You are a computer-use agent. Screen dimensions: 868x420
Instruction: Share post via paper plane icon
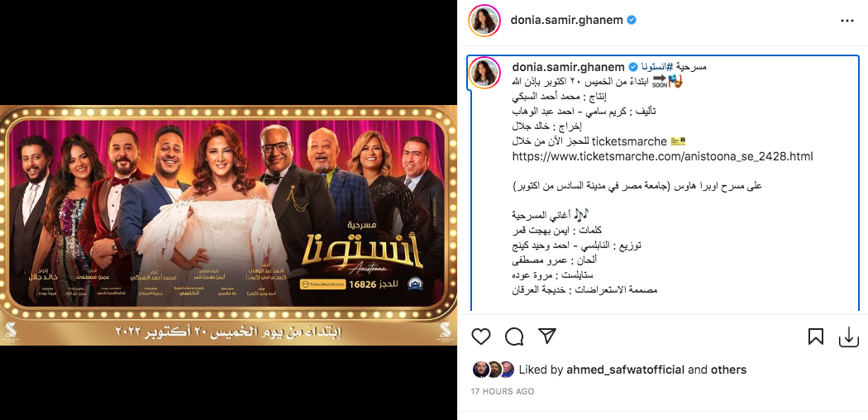[547, 336]
